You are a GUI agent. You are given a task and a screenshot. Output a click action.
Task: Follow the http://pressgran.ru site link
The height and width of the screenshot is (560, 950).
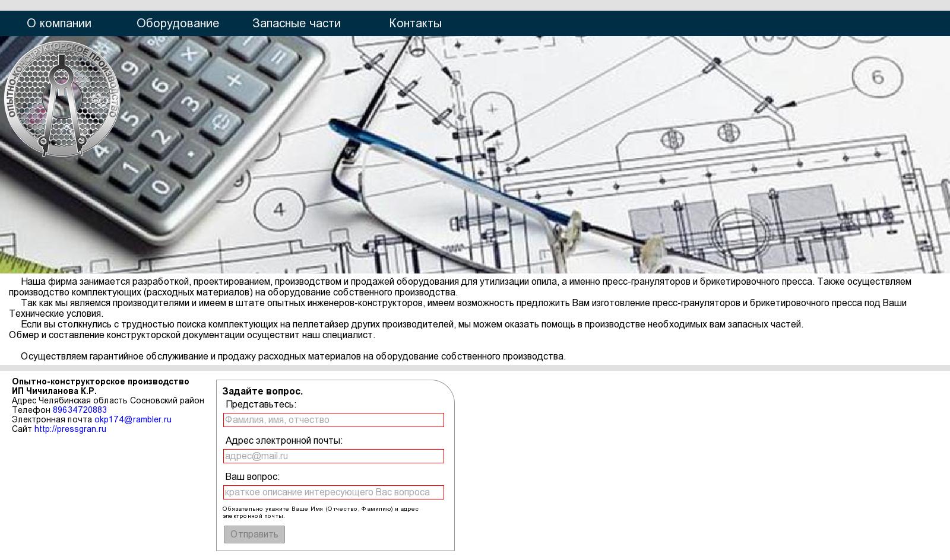point(70,429)
